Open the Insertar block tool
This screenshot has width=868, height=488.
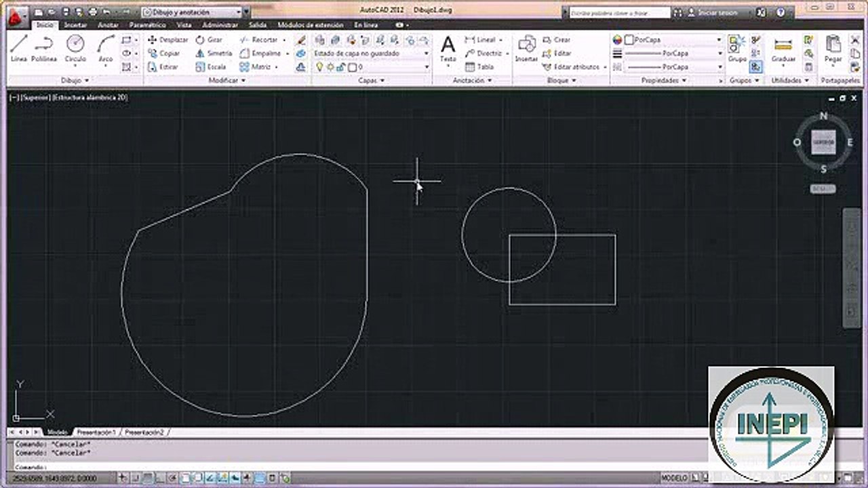tap(526, 50)
